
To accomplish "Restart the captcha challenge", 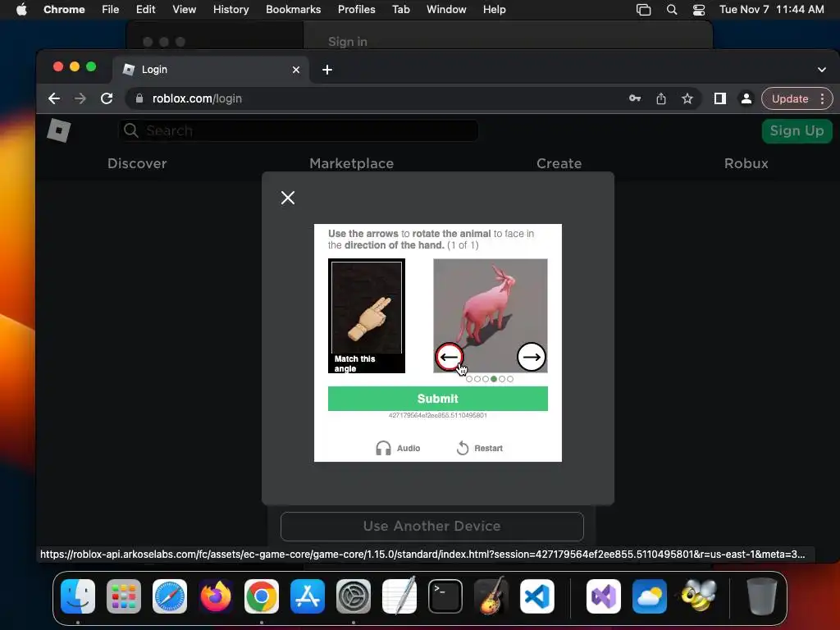I will coord(479,448).
